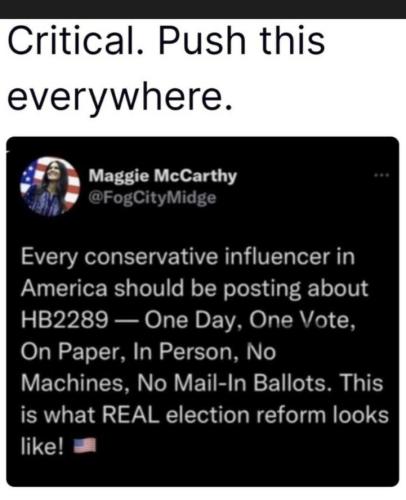This screenshot has height=500, width=406.
Task: Open the three-dot more options menu
Action: pyautogui.click(x=381, y=175)
